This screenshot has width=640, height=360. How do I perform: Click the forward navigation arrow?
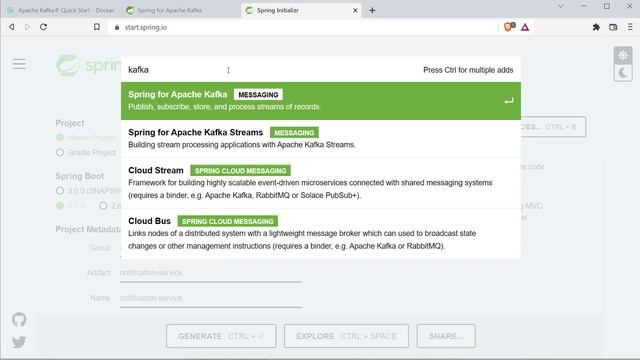[x=27, y=27]
